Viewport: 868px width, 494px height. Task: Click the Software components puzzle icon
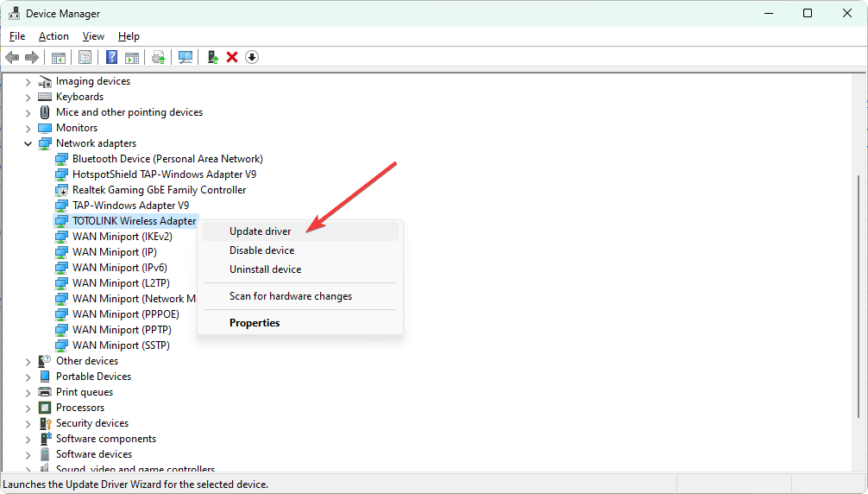pos(45,439)
